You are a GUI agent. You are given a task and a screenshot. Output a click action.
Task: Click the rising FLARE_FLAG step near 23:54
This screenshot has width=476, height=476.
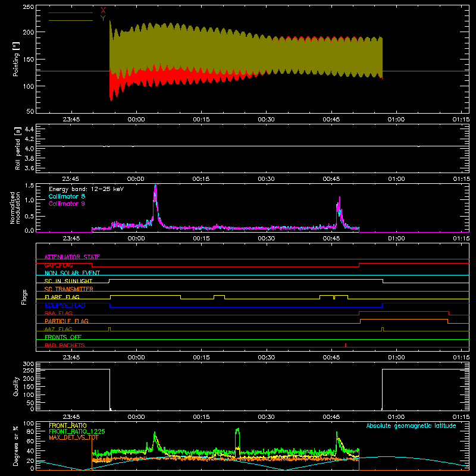pos(111,297)
